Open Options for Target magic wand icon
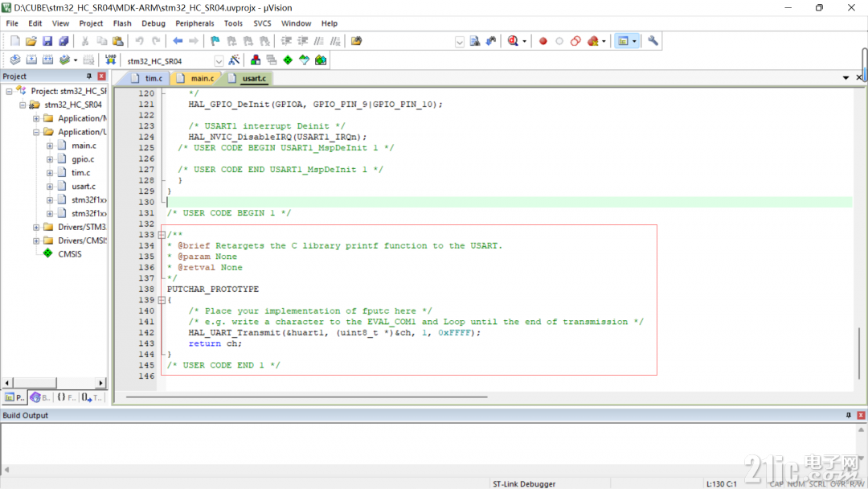This screenshot has width=868, height=489. pos(234,60)
